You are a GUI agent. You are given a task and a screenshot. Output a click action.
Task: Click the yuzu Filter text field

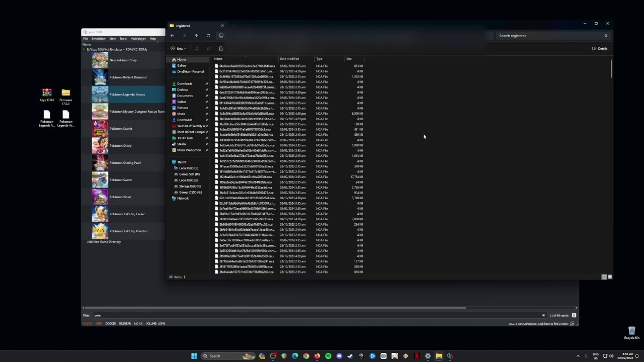(319, 316)
